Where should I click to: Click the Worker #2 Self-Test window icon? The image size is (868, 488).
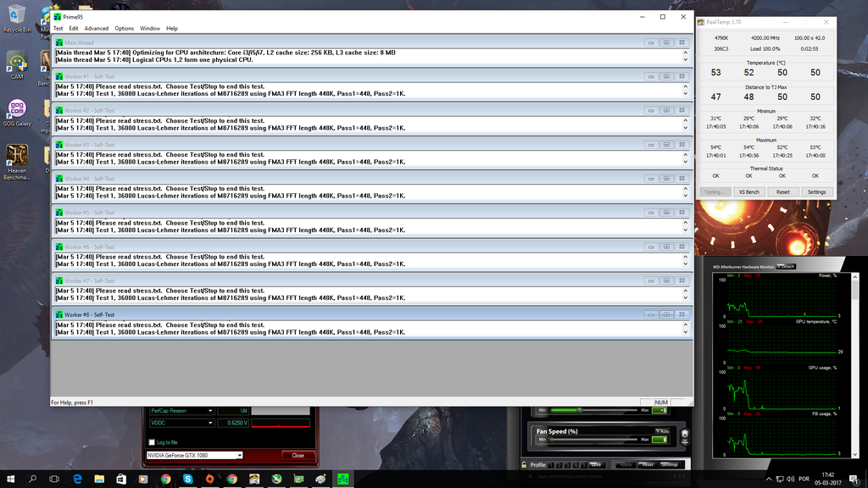pyautogui.click(x=59, y=110)
